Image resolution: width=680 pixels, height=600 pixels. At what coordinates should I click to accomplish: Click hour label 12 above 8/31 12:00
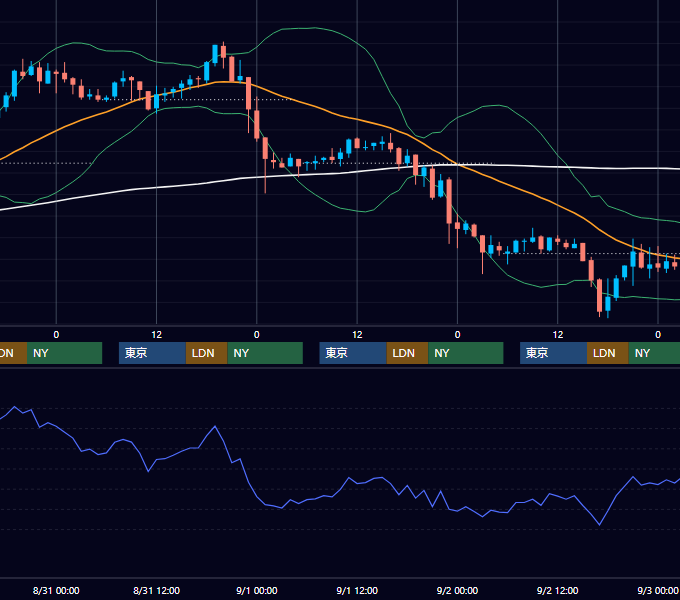157,335
